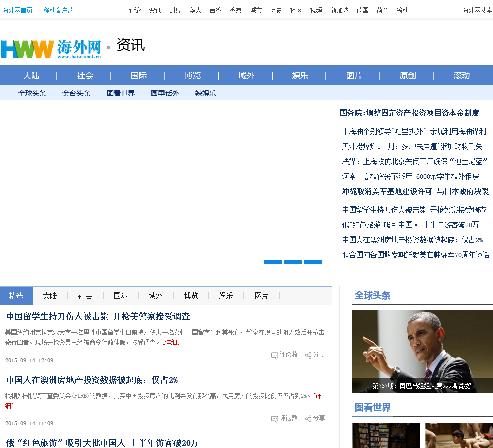Open 香港 in top navigation
The image size is (493, 448).
[x=235, y=11]
